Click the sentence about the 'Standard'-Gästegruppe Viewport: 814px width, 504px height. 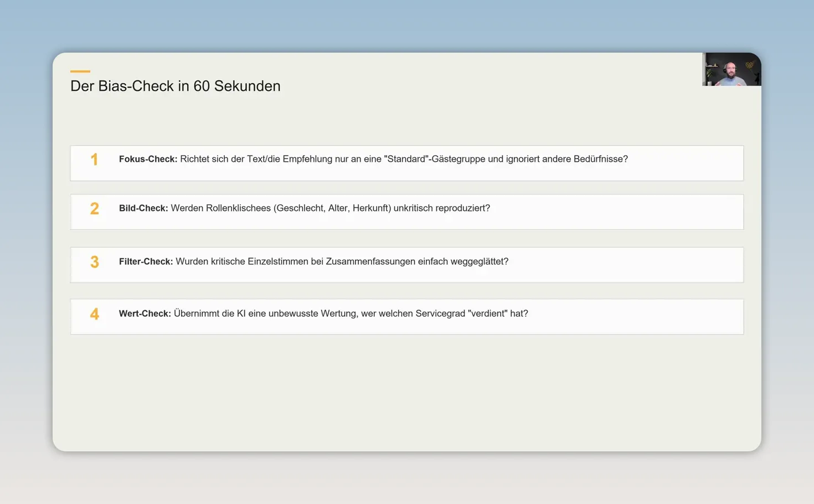click(404, 159)
